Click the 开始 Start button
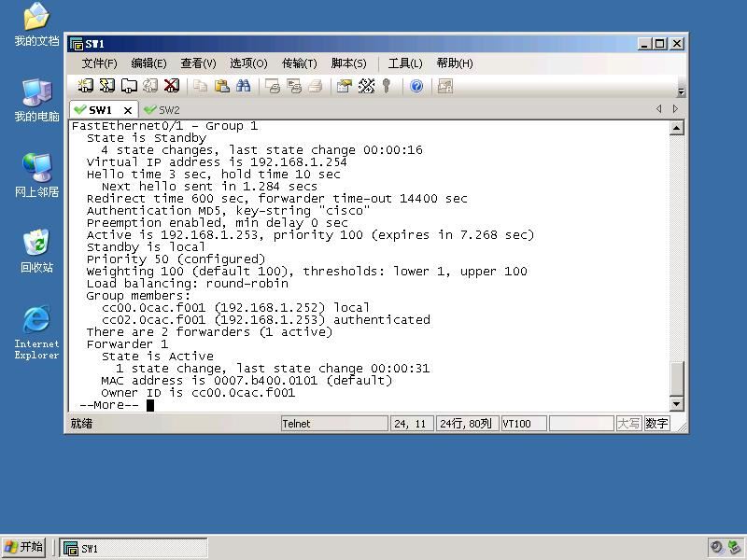The height and width of the screenshot is (560, 747). [x=24, y=548]
